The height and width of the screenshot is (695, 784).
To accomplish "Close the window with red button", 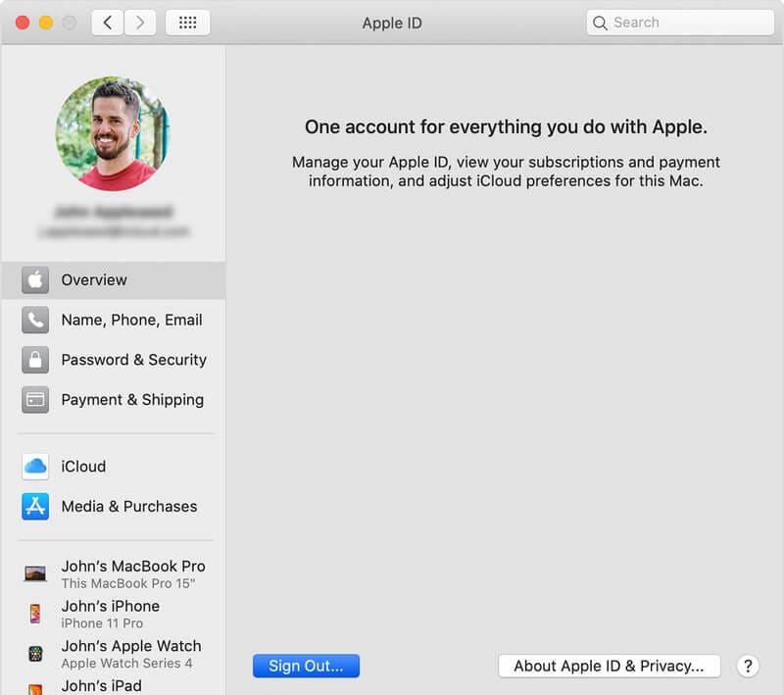I will (x=23, y=23).
